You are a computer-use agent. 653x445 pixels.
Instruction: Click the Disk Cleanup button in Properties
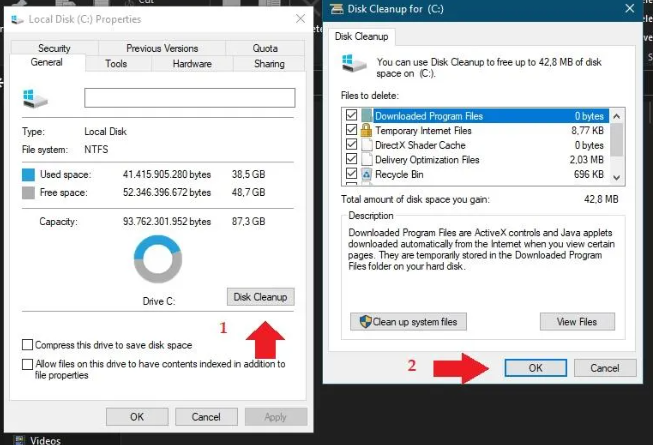(261, 297)
